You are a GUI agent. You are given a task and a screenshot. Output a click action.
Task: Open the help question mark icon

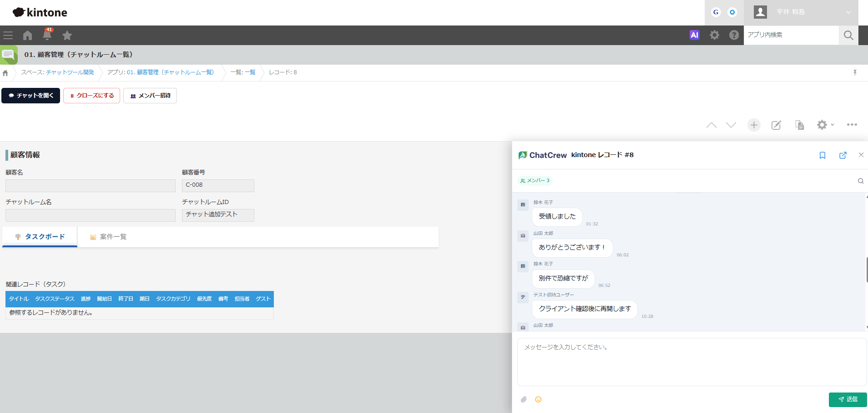pyautogui.click(x=734, y=35)
